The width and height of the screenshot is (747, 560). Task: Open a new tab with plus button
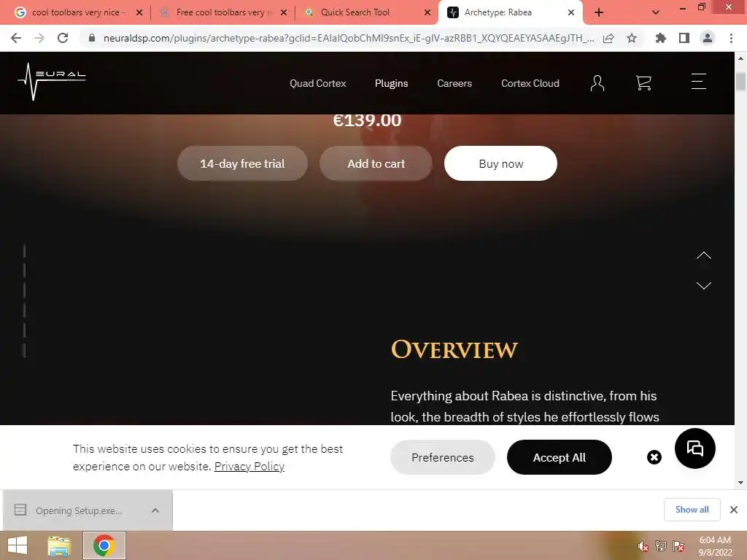click(599, 13)
